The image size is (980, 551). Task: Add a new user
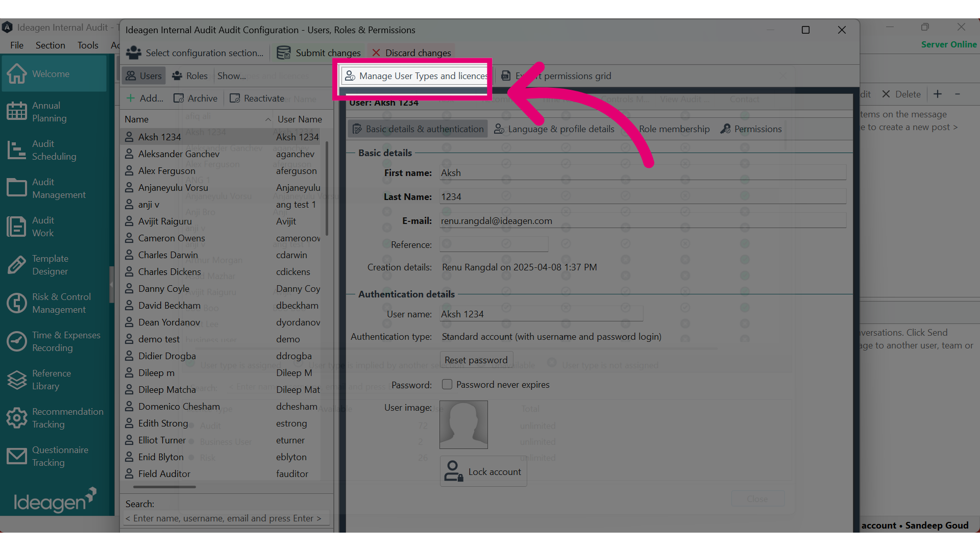[x=145, y=98]
